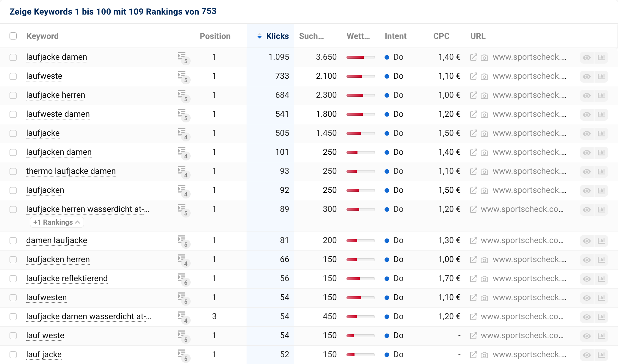Collapse the +1 Rankings expander
Viewport: 618px width, 364px height.
[x=57, y=222]
